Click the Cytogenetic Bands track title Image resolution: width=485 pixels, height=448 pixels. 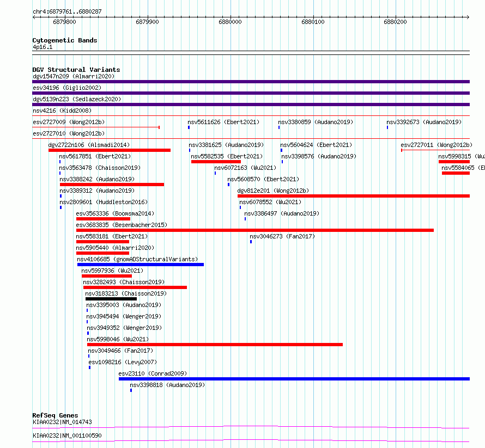coord(65,40)
